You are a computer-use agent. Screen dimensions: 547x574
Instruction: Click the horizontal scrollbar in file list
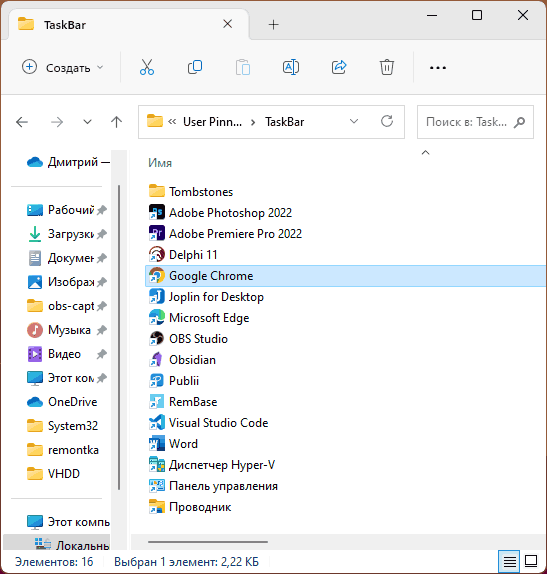pos(208,542)
